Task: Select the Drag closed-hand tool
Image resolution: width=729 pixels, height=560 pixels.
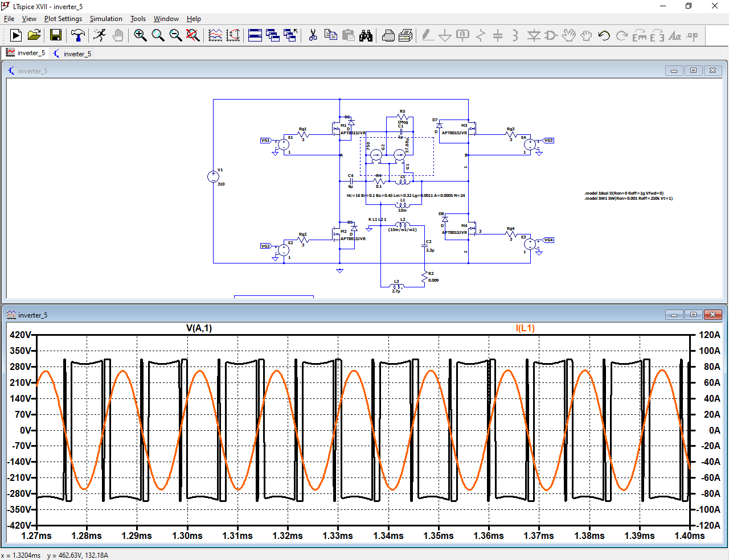Action: click(x=586, y=35)
